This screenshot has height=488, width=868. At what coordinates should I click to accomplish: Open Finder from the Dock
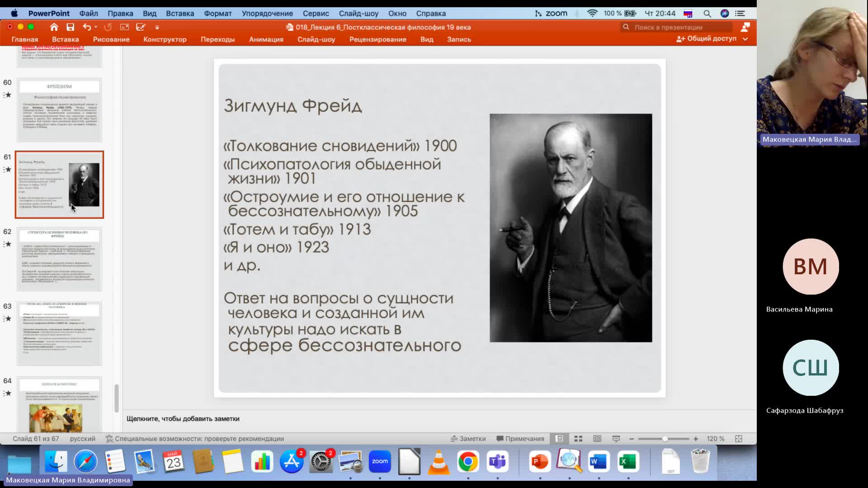(x=56, y=462)
